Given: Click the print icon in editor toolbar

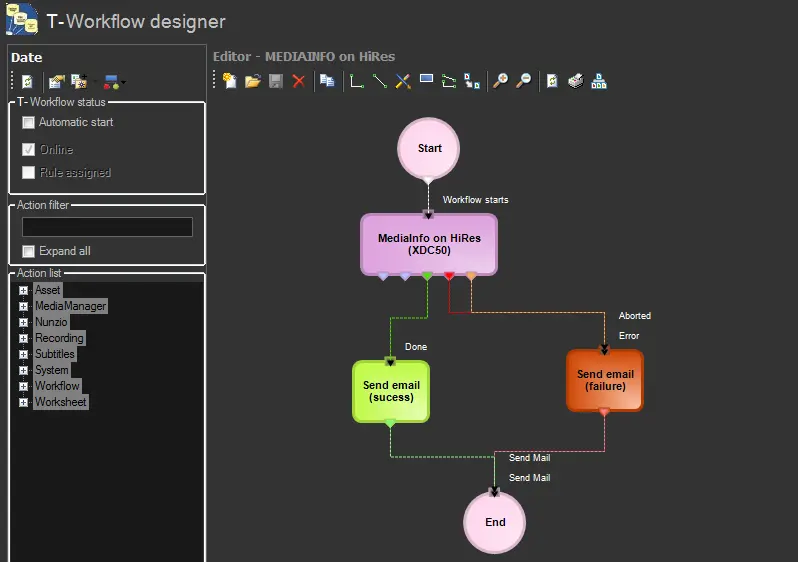Looking at the screenshot, I should tap(575, 81).
